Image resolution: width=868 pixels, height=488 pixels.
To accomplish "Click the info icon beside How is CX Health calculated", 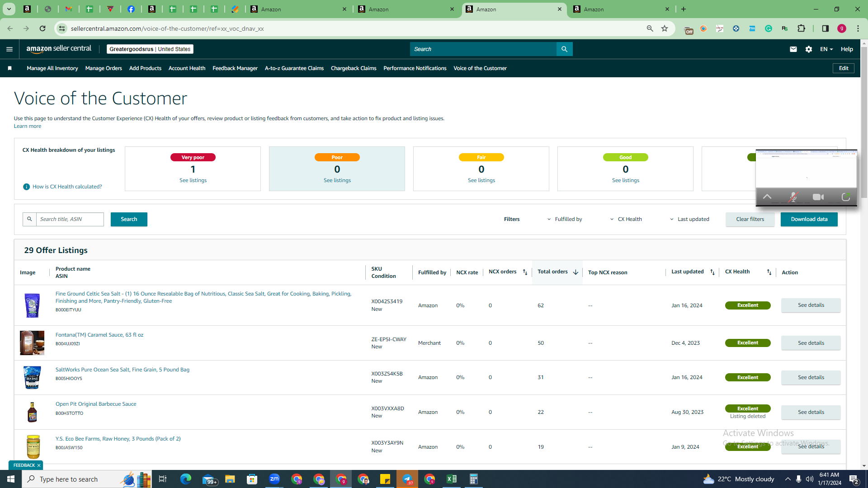I will click(x=27, y=187).
